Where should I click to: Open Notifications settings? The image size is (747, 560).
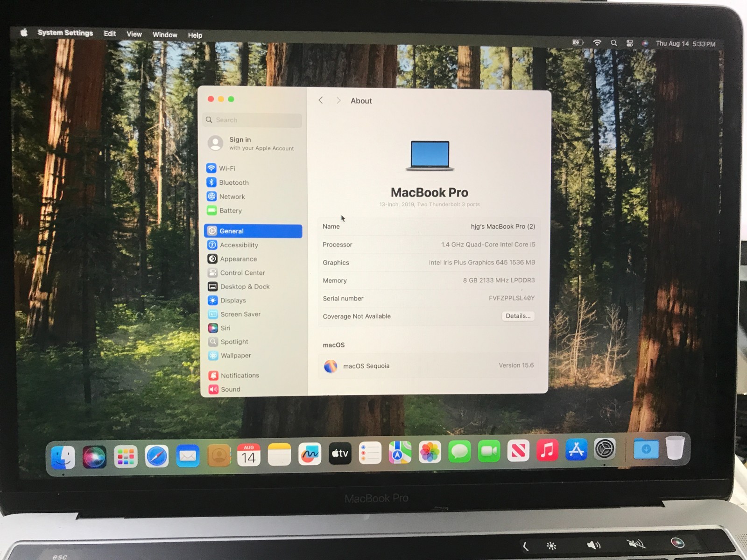240,375
